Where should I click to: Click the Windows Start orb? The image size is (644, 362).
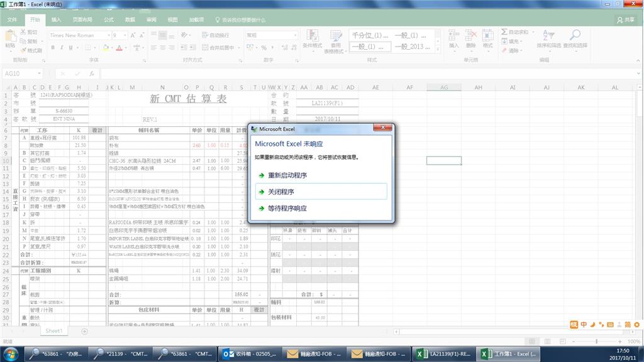click(11, 353)
